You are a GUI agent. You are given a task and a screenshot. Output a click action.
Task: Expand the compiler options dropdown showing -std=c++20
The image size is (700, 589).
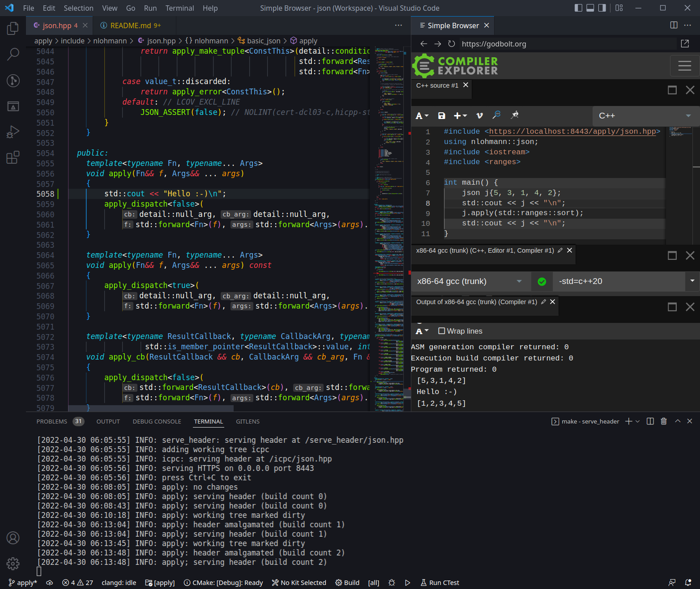click(x=692, y=281)
